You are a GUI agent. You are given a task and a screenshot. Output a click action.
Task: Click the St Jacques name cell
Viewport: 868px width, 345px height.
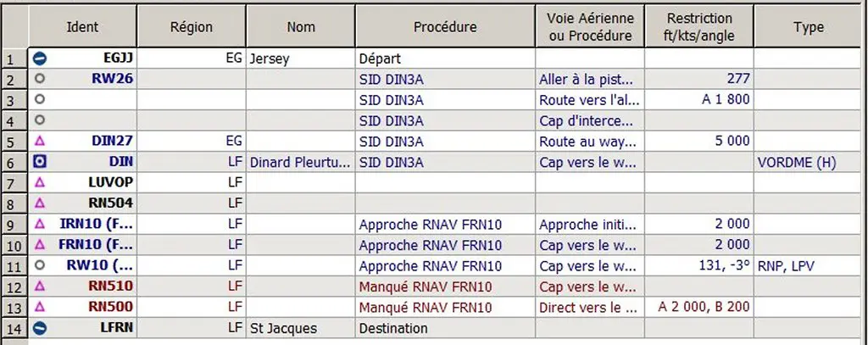point(301,328)
